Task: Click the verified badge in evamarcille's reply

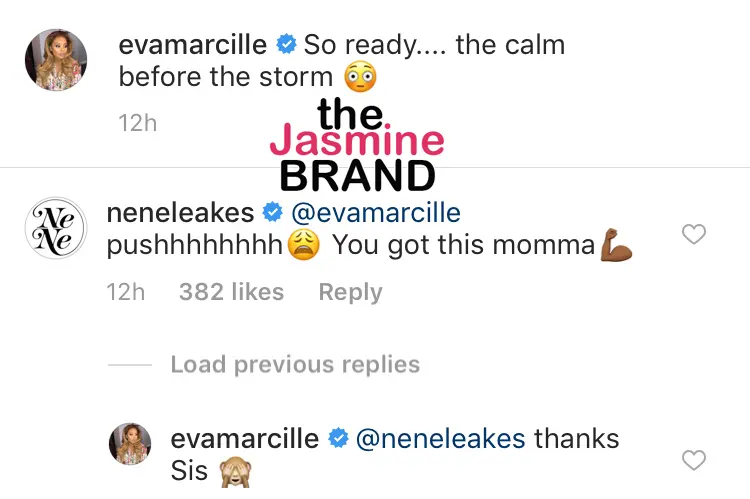Action: coord(338,438)
